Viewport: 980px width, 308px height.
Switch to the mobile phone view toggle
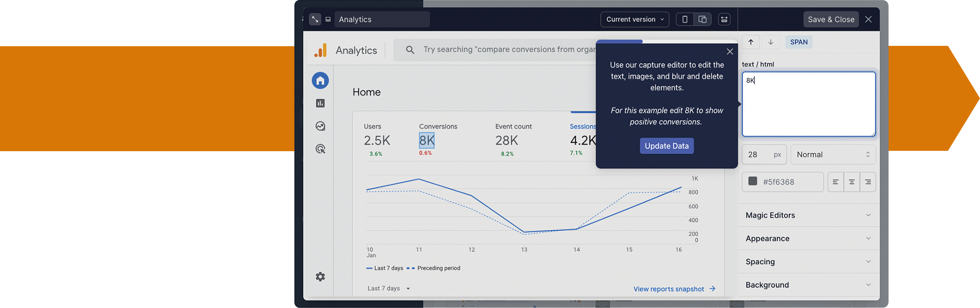tap(684, 19)
